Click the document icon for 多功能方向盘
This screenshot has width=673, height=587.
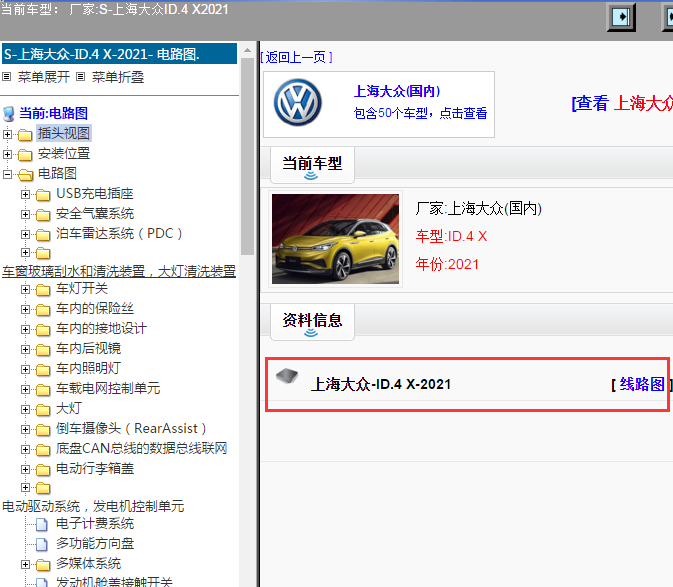42,544
